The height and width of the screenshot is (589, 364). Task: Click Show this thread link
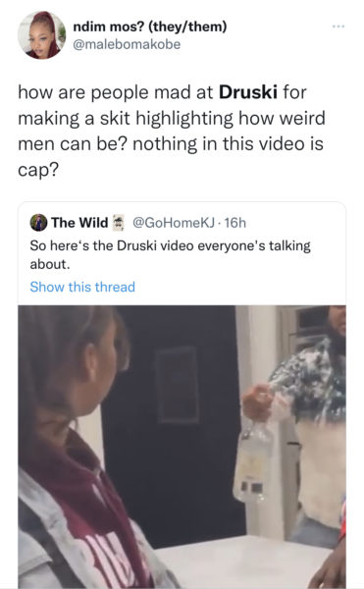[82, 287]
